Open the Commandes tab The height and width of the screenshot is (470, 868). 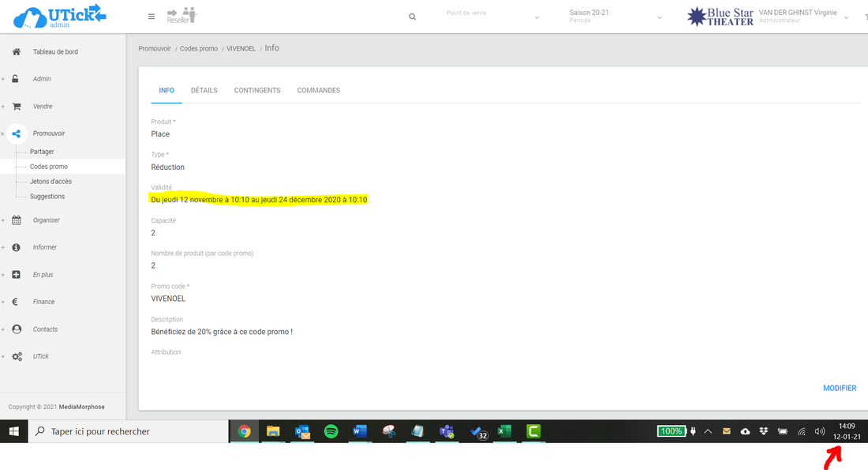coord(319,91)
